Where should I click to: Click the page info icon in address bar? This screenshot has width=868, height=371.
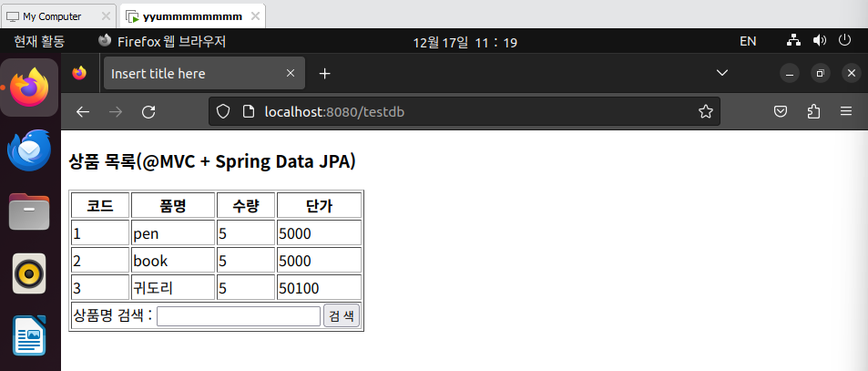[250, 112]
